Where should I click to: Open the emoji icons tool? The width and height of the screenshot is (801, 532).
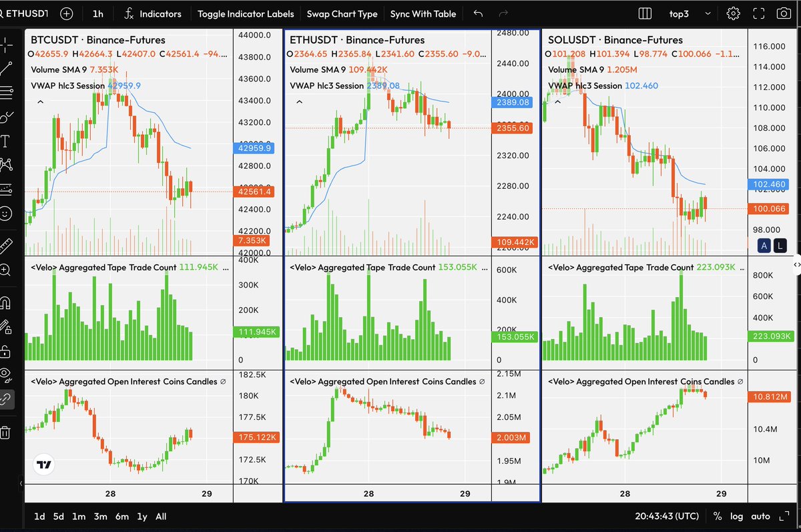[x=6, y=214]
